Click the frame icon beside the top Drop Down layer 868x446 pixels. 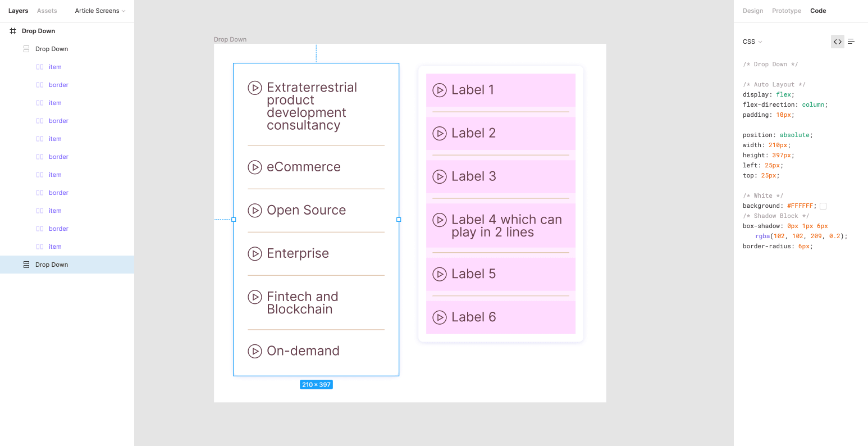click(12, 31)
